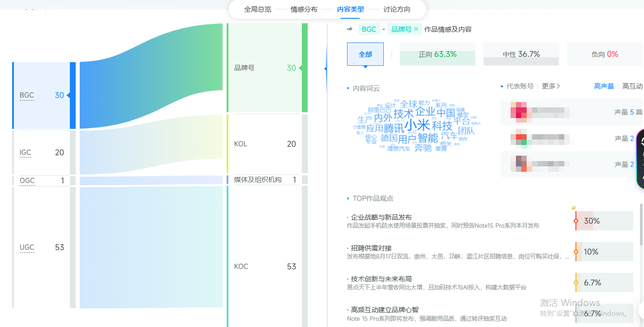Click the BGC tag in the breadcrumb header

(x=369, y=29)
